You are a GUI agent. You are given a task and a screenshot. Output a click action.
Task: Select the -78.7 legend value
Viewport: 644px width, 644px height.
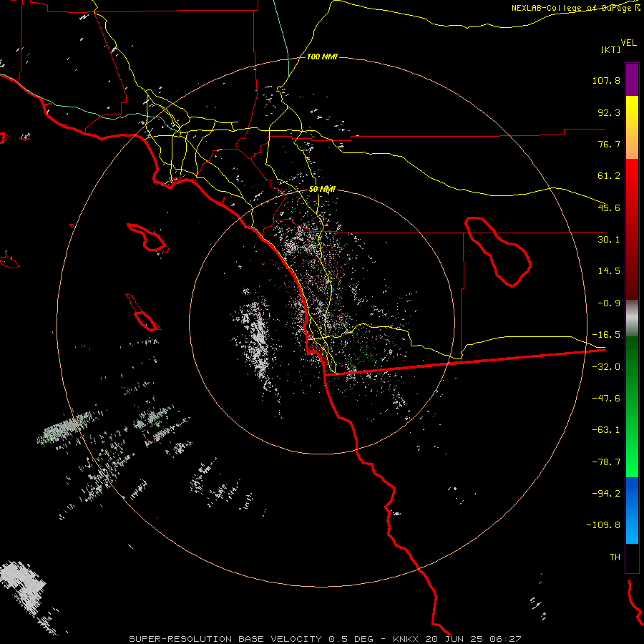point(606,462)
